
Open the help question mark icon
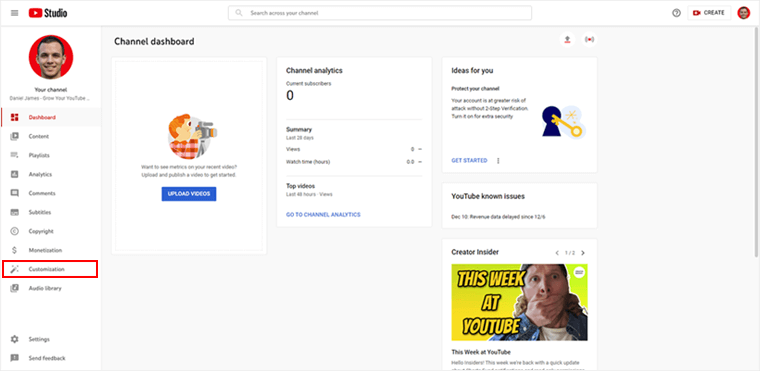[x=676, y=13]
